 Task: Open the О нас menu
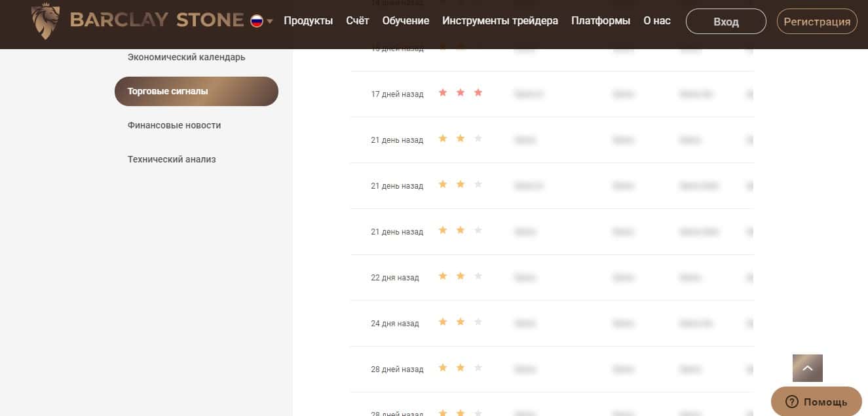(x=657, y=21)
